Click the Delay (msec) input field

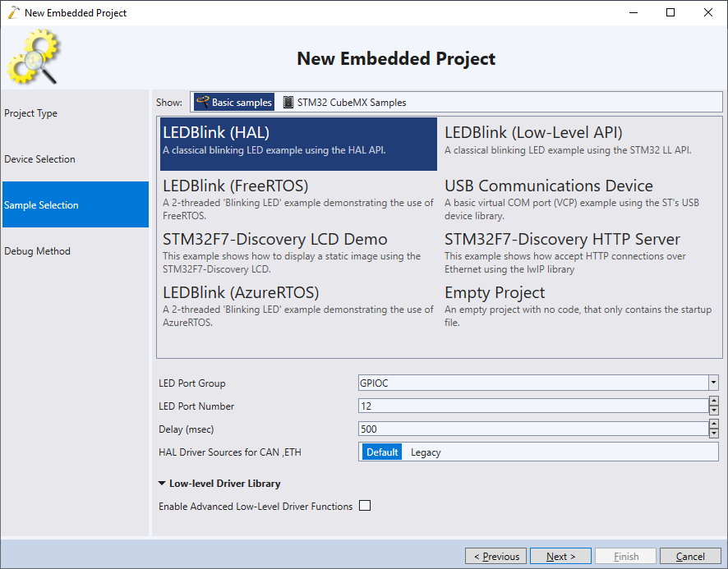pos(533,429)
